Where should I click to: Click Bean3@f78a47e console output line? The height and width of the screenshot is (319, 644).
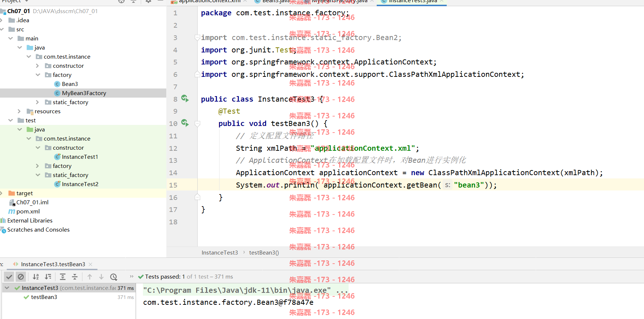click(x=228, y=302)
